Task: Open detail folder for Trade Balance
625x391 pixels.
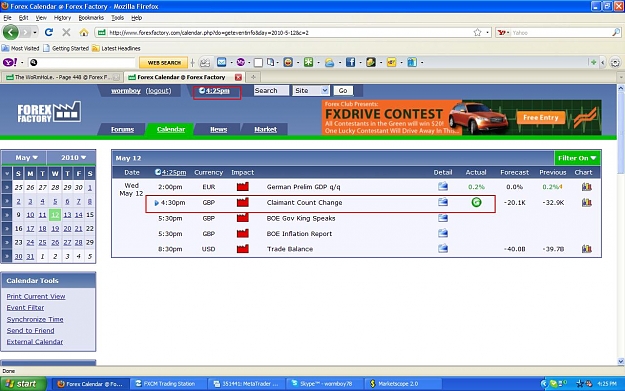Action: 443,249
